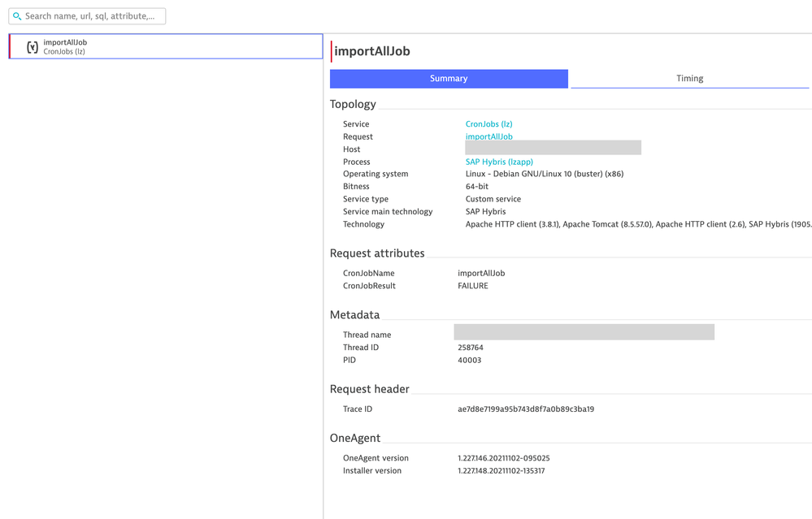
Task: Click the Topology section heading
Action: point(353,104)
